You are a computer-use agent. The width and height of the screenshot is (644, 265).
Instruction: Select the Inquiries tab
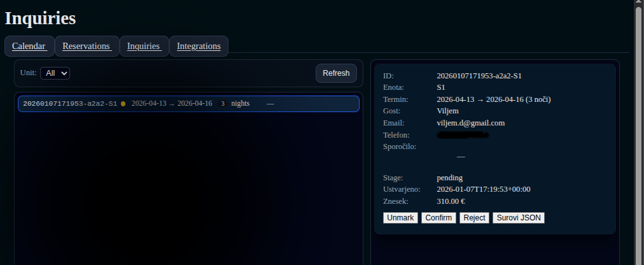coord(144,46)
